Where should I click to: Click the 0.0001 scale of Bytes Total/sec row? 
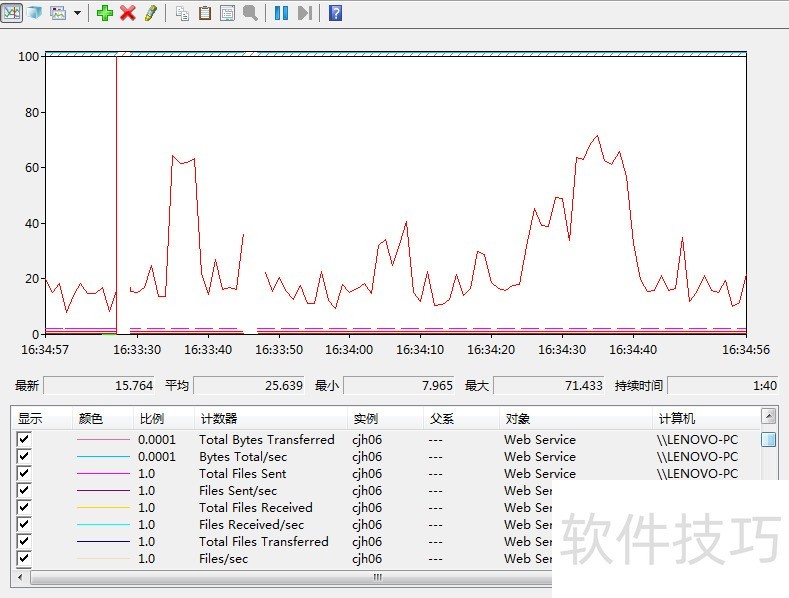(x=156, y=457)
